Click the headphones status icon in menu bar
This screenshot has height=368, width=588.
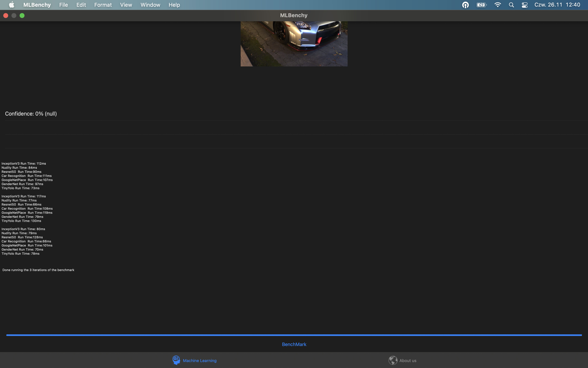point(465,5)
